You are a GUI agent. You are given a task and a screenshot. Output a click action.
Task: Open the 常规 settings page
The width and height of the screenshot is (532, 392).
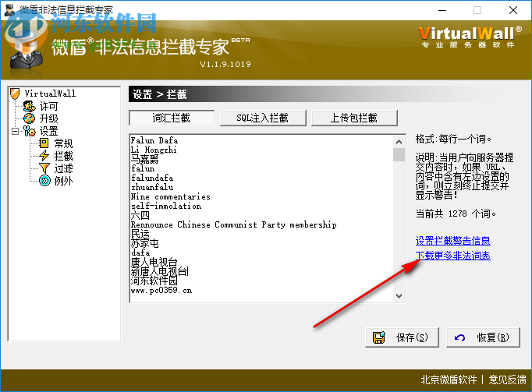point(63,143)
